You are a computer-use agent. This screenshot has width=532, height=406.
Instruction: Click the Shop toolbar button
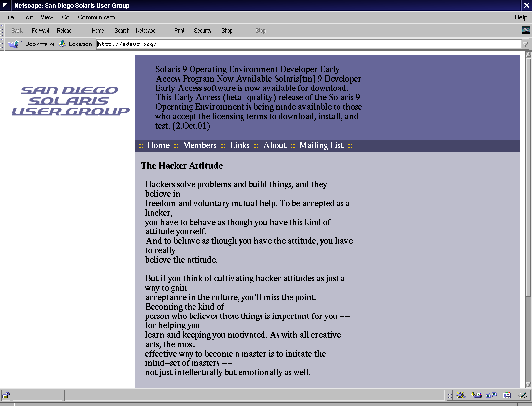pos(227,31)
